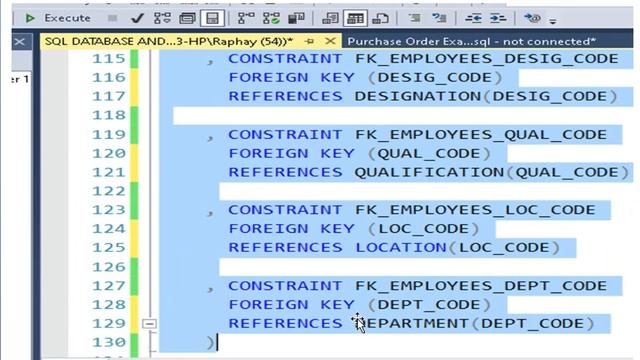Close the left side panel X

20,42
